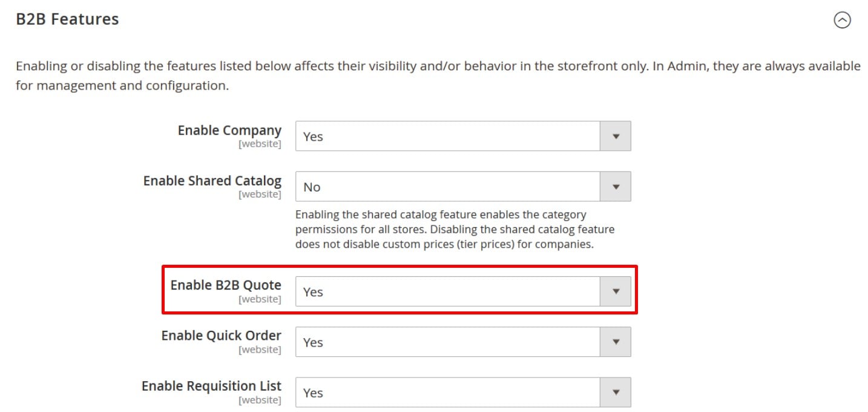Click the arrow button on the Enable Requisition List dropdown
Screen dimensions: 868x412
coord(616,392)
